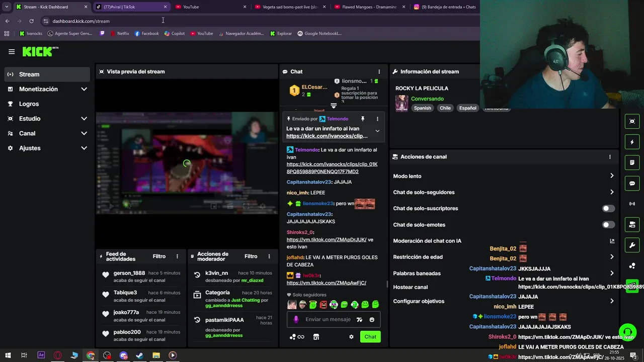Click the chat bubble icon in right rail
The width and height of the screenshot is (644, 362).
632,184
